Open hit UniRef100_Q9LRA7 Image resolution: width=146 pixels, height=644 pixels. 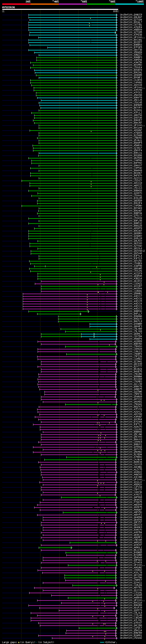coord(131,17)
